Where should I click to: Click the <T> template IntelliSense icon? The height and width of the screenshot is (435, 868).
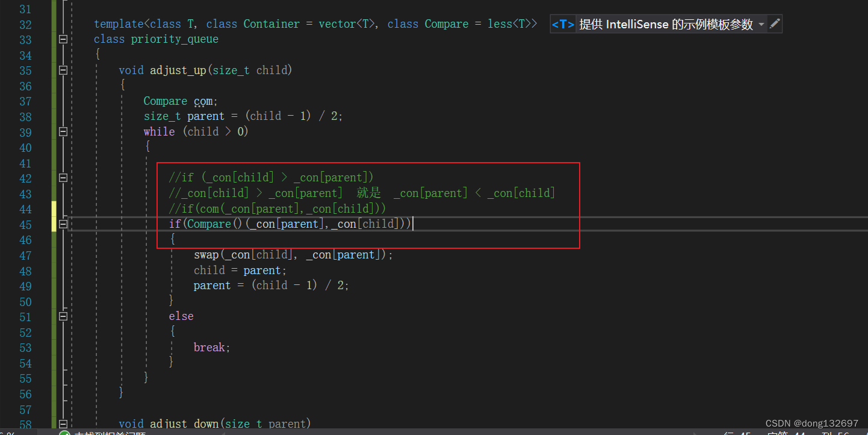coord(563,24)
